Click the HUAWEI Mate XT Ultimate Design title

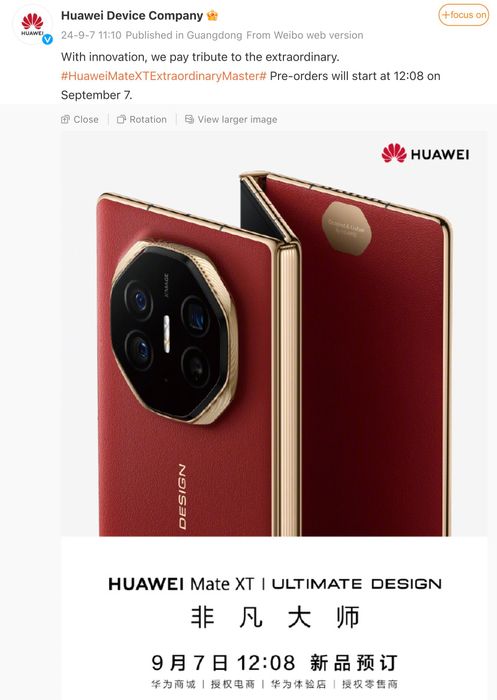[x=275, y=584]
